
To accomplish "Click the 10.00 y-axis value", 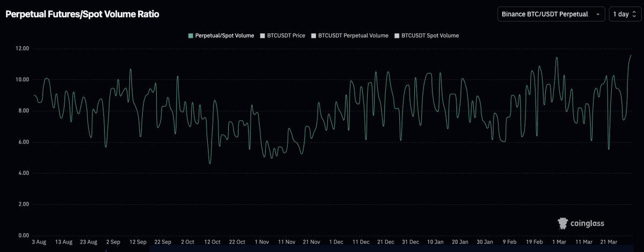I will 22,80.
